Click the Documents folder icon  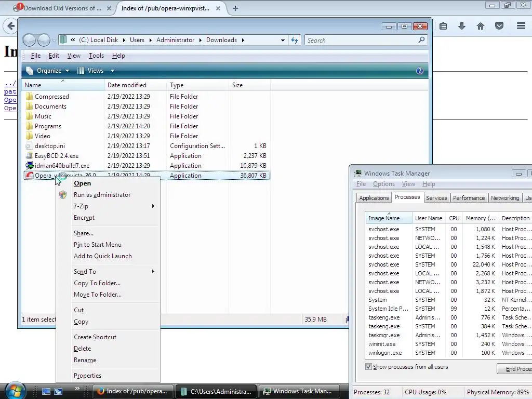pyautogui.click(x=29, y=106)
